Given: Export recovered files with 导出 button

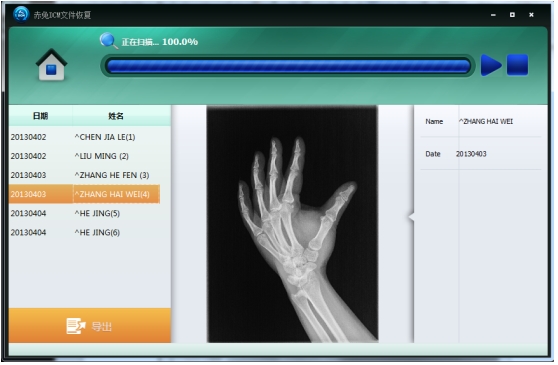Looking at the screenshot, I should click(90, 326).
